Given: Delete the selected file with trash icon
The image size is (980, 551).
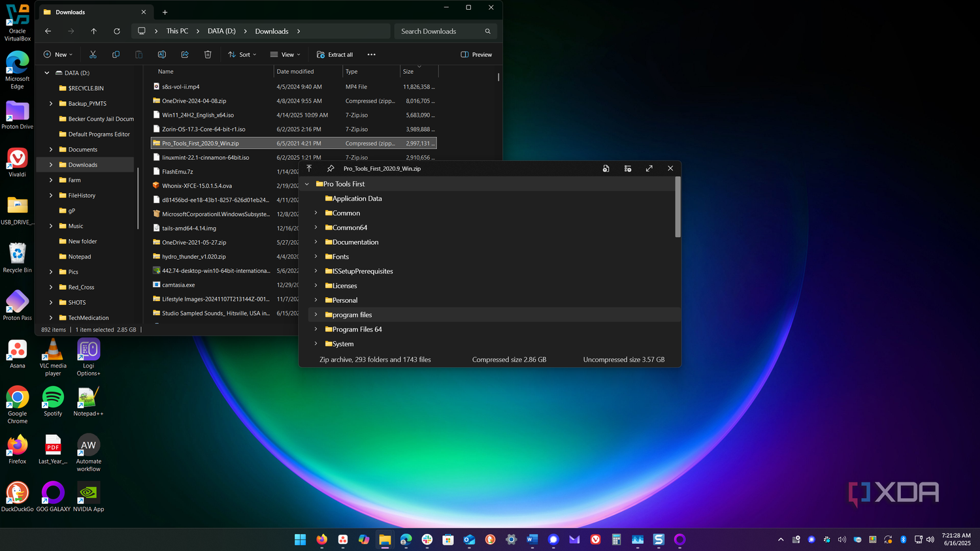Looking at the screenshot, I should click(208, 55).
